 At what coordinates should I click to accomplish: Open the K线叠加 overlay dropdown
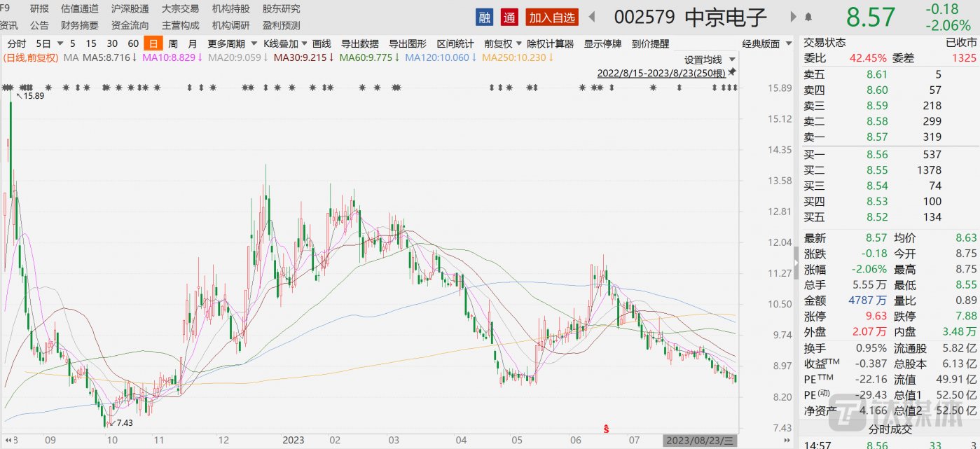(x=284, y=43)
